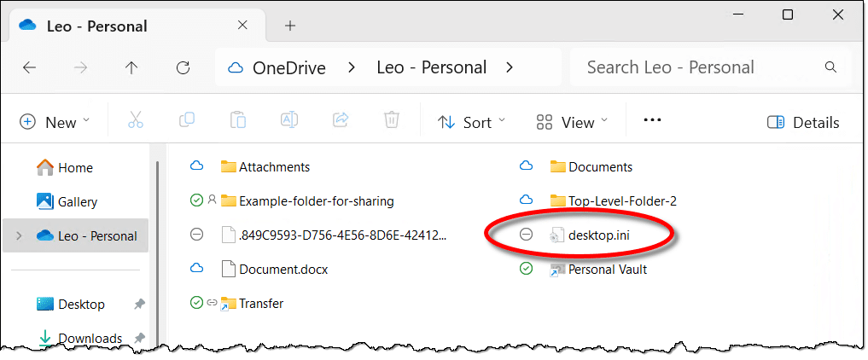Open the See more ellipsis menu
The height and width of the screenshot is (360, 868).
click(652, 121)
